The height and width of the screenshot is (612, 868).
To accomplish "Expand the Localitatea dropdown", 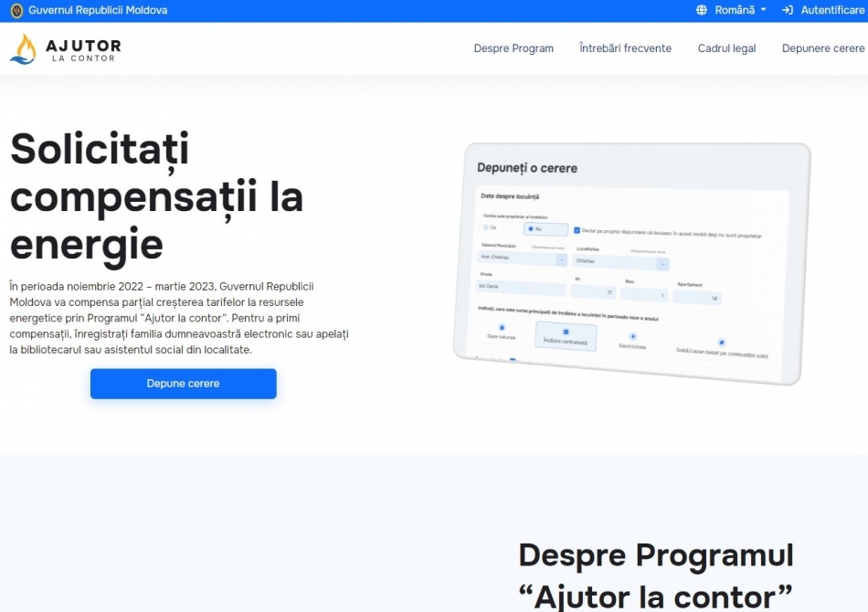I will (662, 264).
